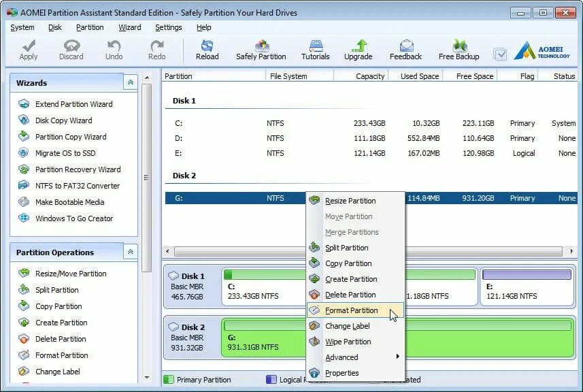Select C: 233.43GB block in disk map
This screenshot has height=392, width=583.
coord(263,287)
